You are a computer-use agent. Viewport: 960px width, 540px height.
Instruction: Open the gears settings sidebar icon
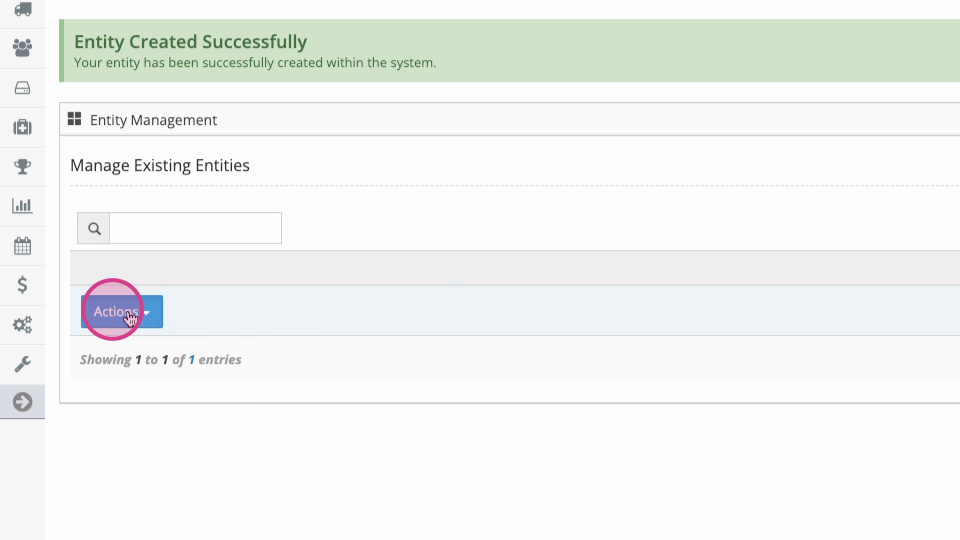pos(23,324)
